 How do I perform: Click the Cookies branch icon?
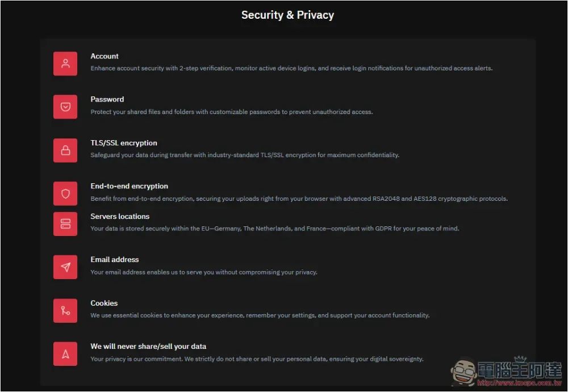pyautogui.click(x=65, y=310)
